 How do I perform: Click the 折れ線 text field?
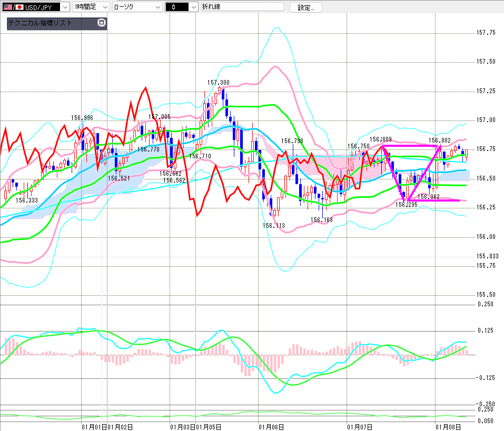(x=241, y=7)
